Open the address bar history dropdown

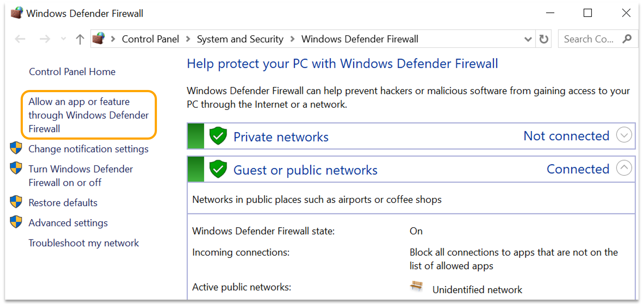coord(528,39)
